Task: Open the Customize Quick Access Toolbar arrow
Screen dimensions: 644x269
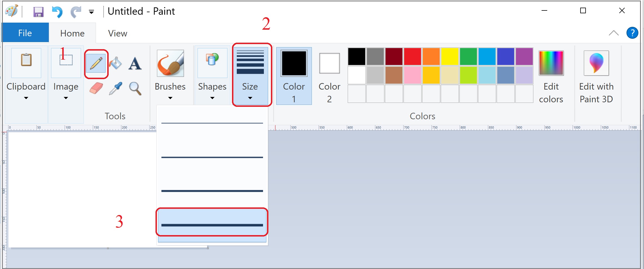Action: (x=91, y=12)
